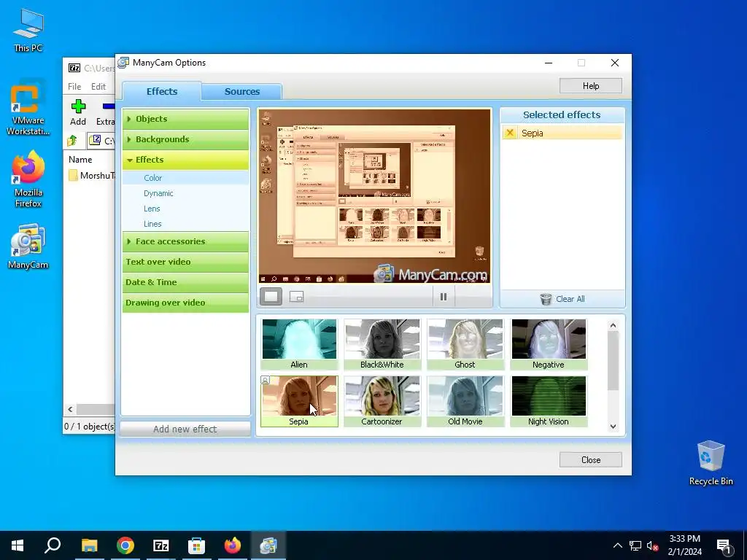The image size is (747, 560).
Task: Open the notification center
Action: 724,545
